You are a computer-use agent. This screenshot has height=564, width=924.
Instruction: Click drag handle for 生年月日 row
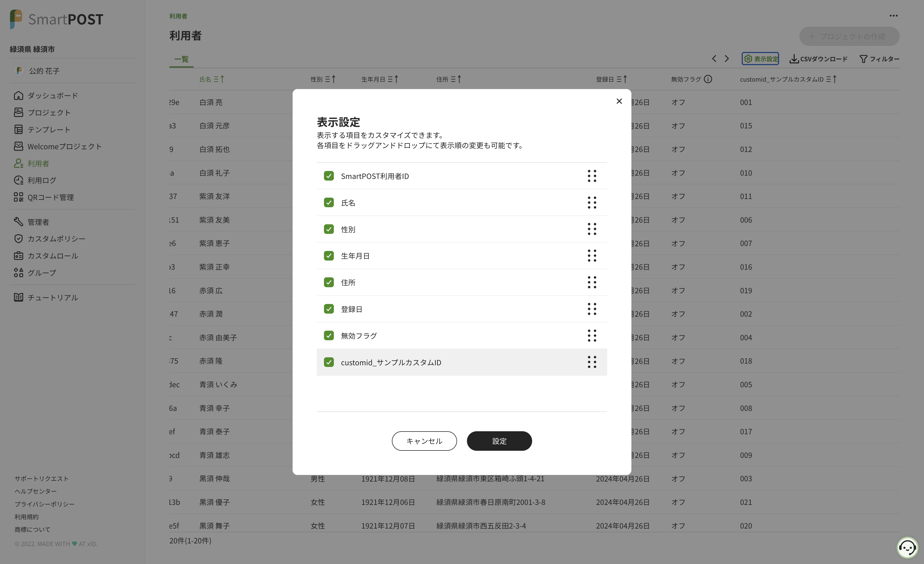592,256
